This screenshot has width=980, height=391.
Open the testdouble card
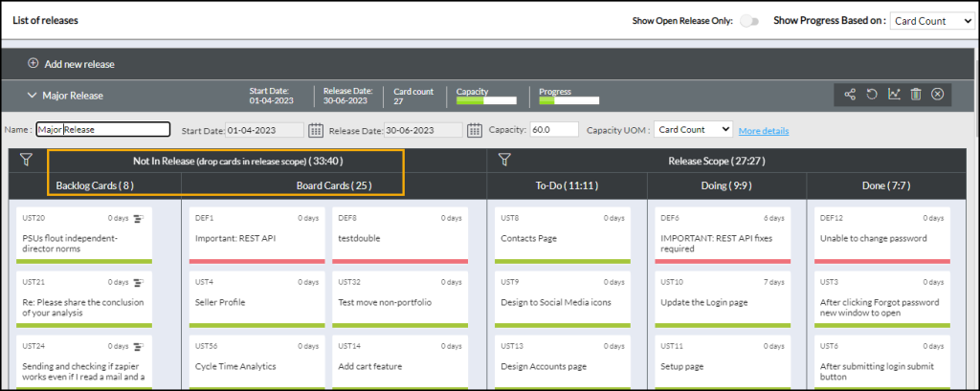400,235
